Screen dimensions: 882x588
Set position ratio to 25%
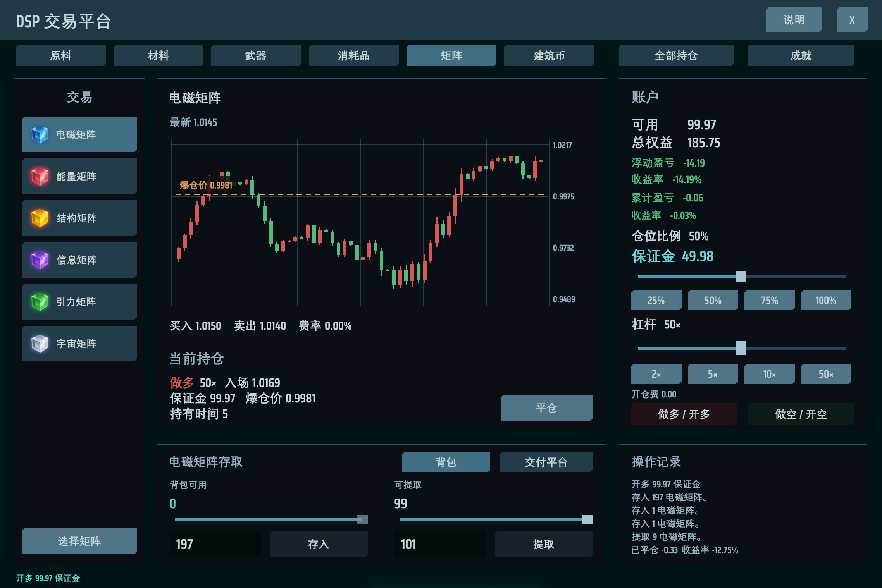click(656, 300)
